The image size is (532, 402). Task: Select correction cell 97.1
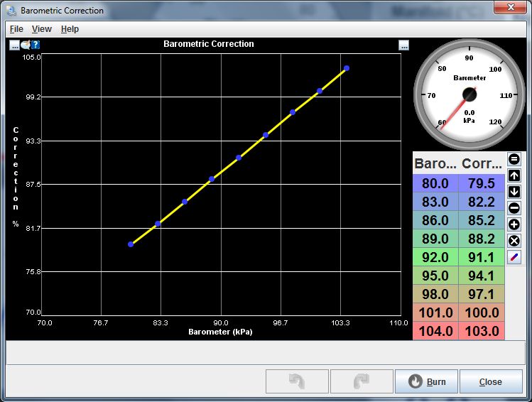pos(482,294)
